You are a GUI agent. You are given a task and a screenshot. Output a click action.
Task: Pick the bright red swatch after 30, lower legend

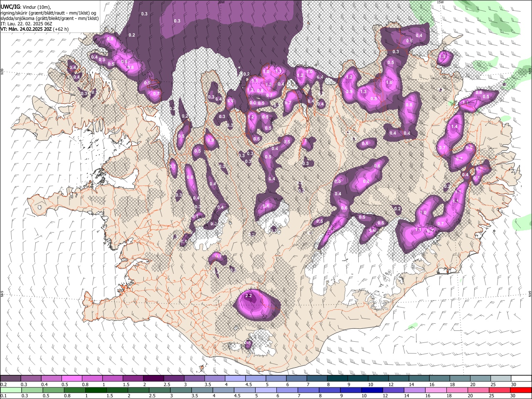[521, 390]
